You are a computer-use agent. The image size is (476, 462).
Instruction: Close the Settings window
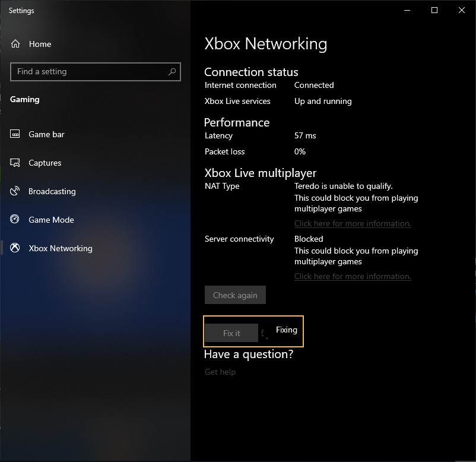tap(462, 10)
